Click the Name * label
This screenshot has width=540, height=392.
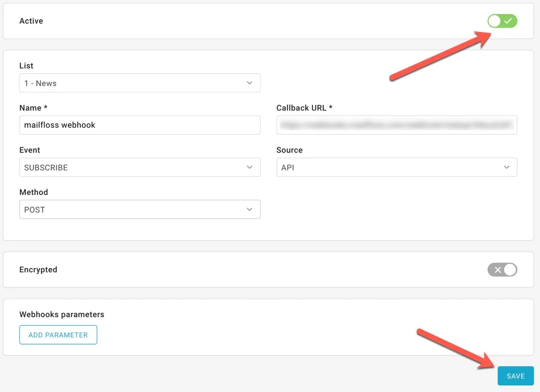point(34,108)
